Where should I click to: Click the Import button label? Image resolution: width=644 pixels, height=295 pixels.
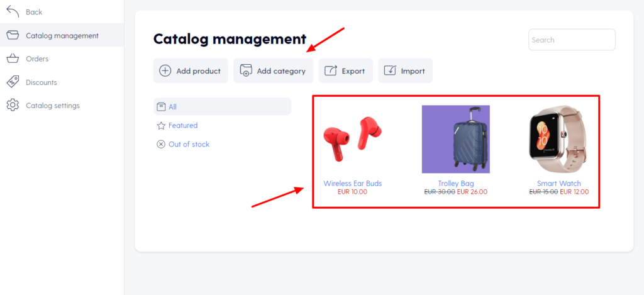point(413,71)
